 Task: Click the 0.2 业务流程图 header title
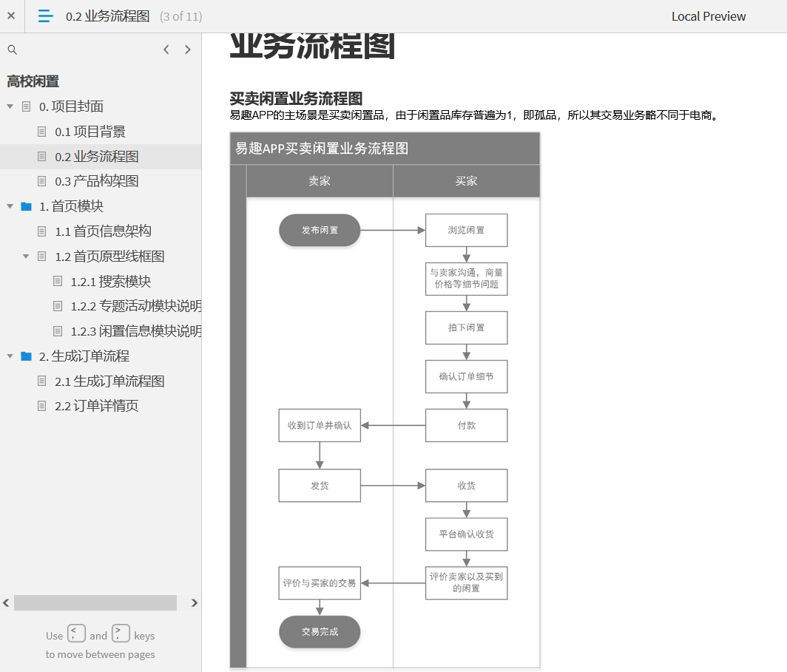[108, 16]
